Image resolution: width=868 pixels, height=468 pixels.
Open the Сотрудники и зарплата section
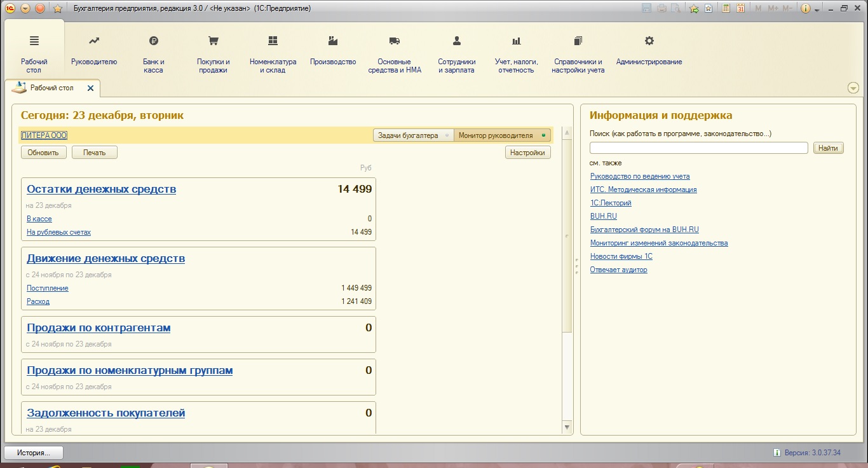[456, 53]
